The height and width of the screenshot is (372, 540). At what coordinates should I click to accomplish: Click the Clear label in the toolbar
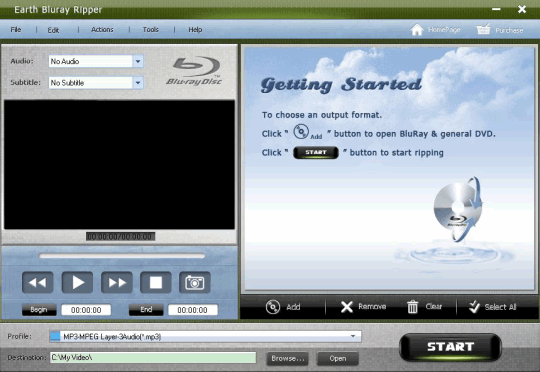point(434,307)
